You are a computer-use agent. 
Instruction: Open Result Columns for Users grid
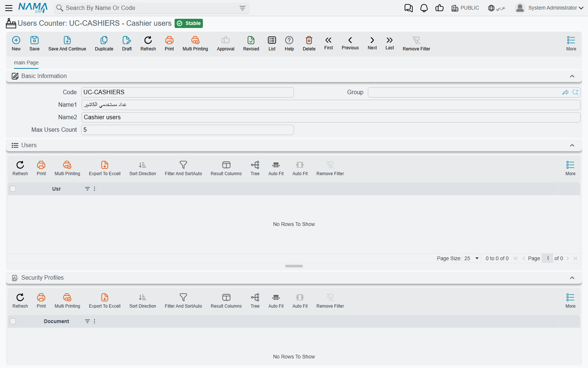[226, 169]
